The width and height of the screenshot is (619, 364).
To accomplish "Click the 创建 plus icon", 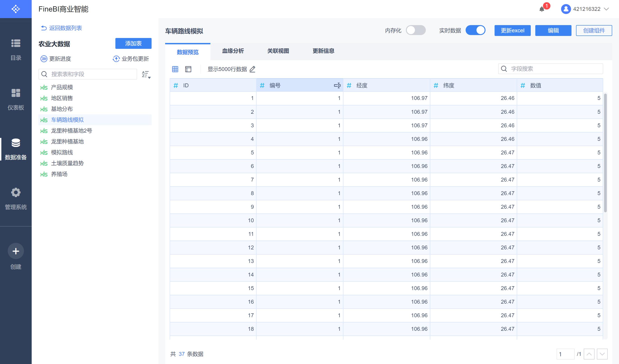I will click(16, 251).
